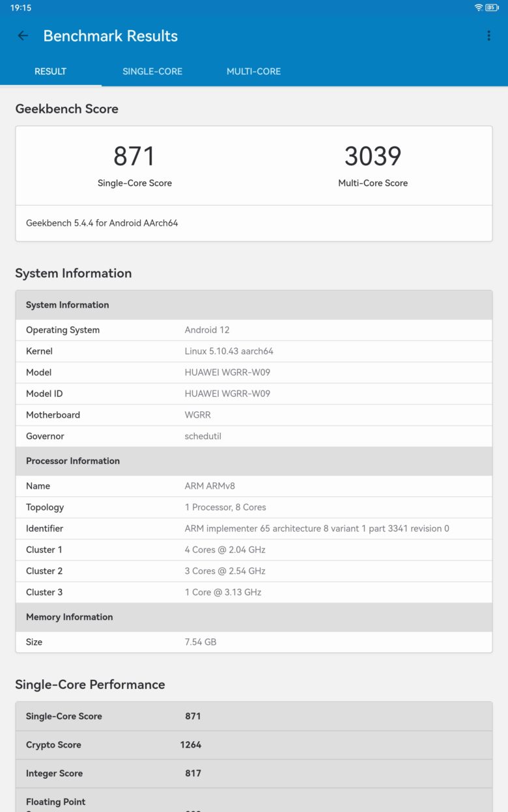Screen dimensions: 508x812
Task: Tap the Operating System label
Action: tap(63, 330)
